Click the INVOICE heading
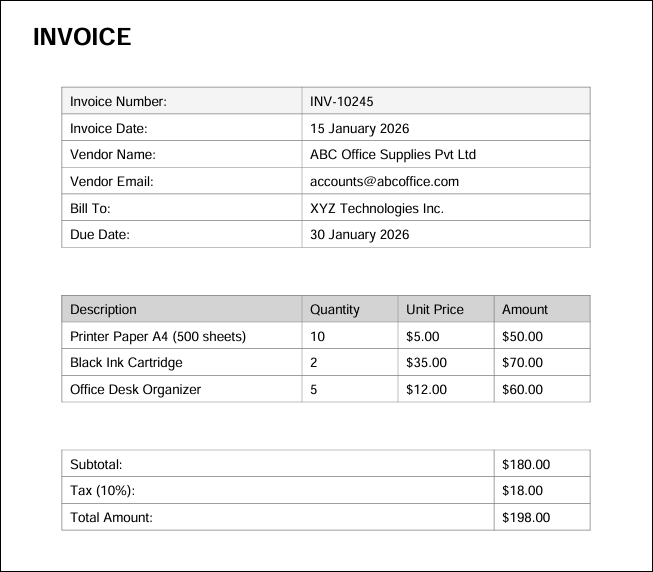This screenshot has width=653, height=572. coord(82,37)
